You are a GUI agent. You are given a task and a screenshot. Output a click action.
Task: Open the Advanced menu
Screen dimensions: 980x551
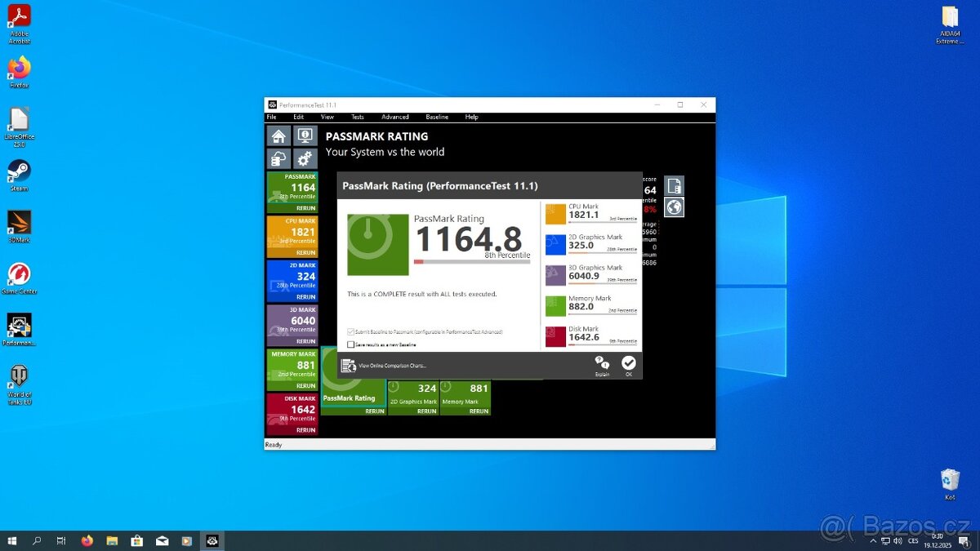click(394, 117)
